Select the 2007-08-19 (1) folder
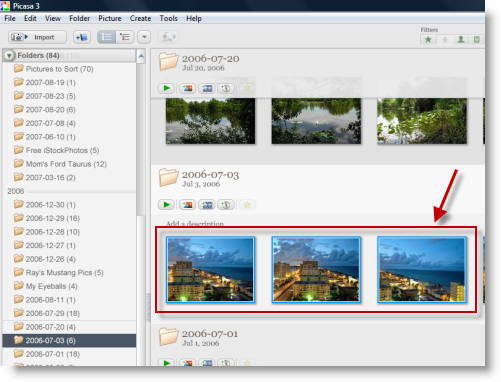 [69, 82]
